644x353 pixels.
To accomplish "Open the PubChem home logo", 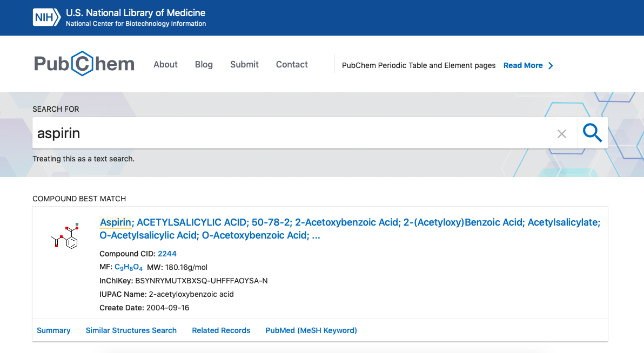I will tap(84, 64).
